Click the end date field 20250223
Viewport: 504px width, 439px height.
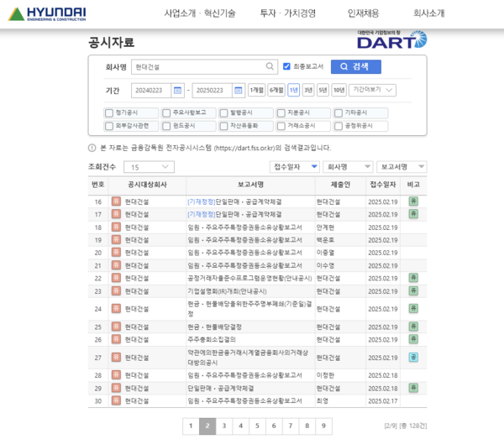[212, 91]
